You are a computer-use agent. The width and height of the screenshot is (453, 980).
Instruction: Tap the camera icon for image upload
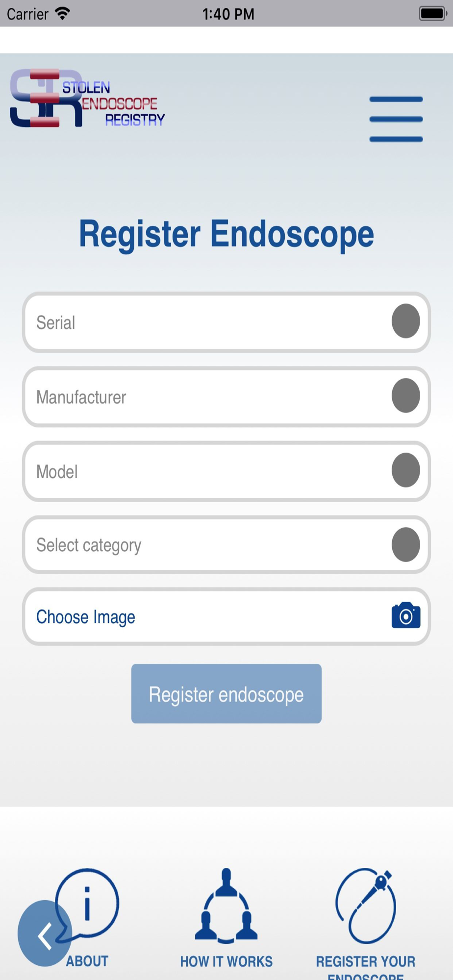point(406,615)
